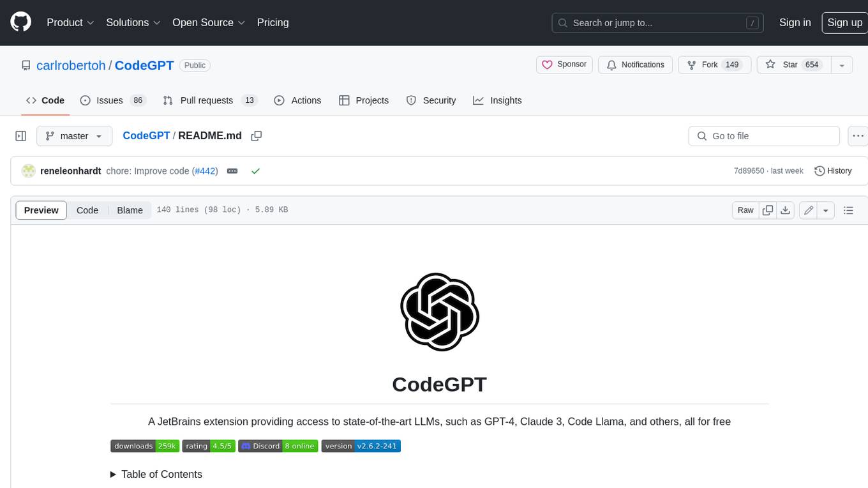
Task: Open the Pricing page
Action: (273, 22)
